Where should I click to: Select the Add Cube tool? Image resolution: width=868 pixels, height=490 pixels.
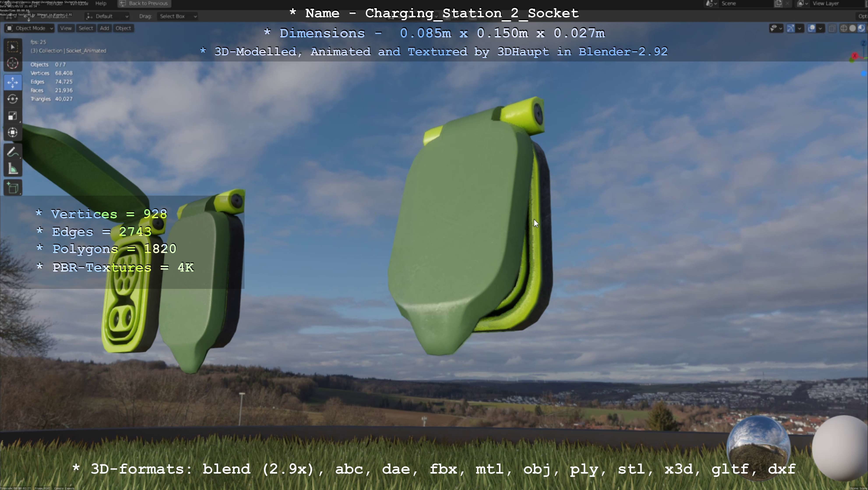point(13,188)
